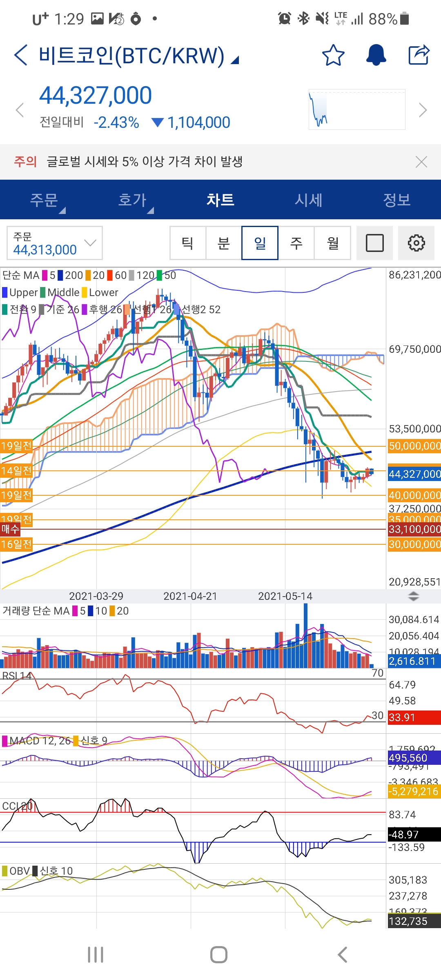This screenshot has height=980, width=441.
Task: Tap the 14일전 alert tag
Action: point(16,471)
